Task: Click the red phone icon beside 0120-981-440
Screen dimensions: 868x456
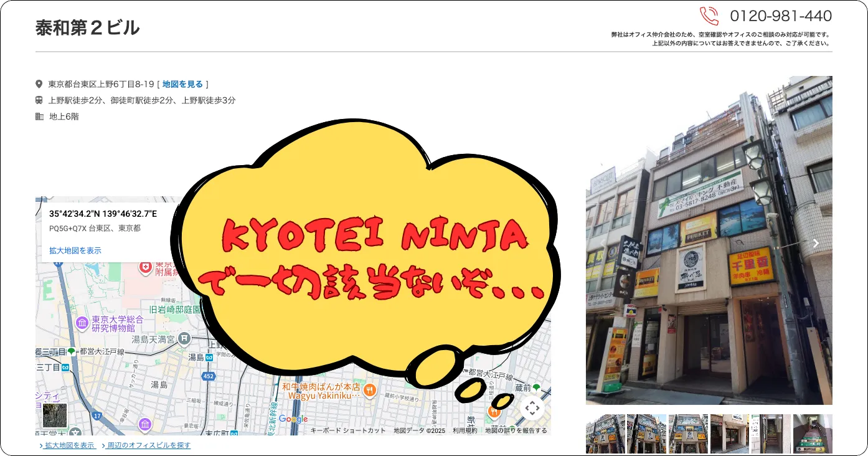Action: point(709,16)
